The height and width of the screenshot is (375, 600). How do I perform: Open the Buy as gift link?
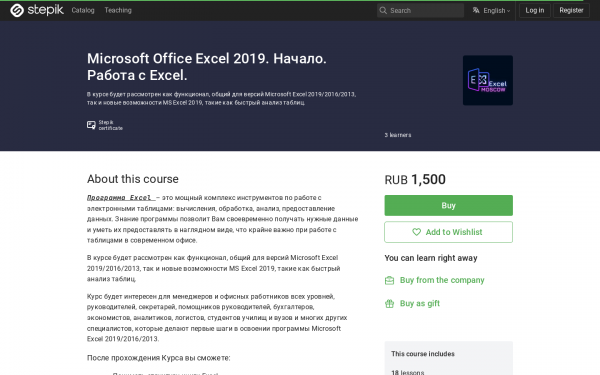(x=420, y=303)
